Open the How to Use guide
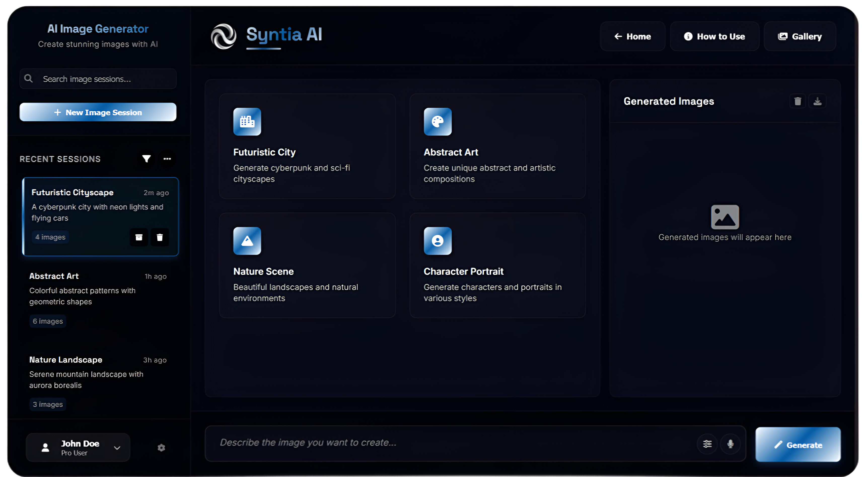 [714, 36]
